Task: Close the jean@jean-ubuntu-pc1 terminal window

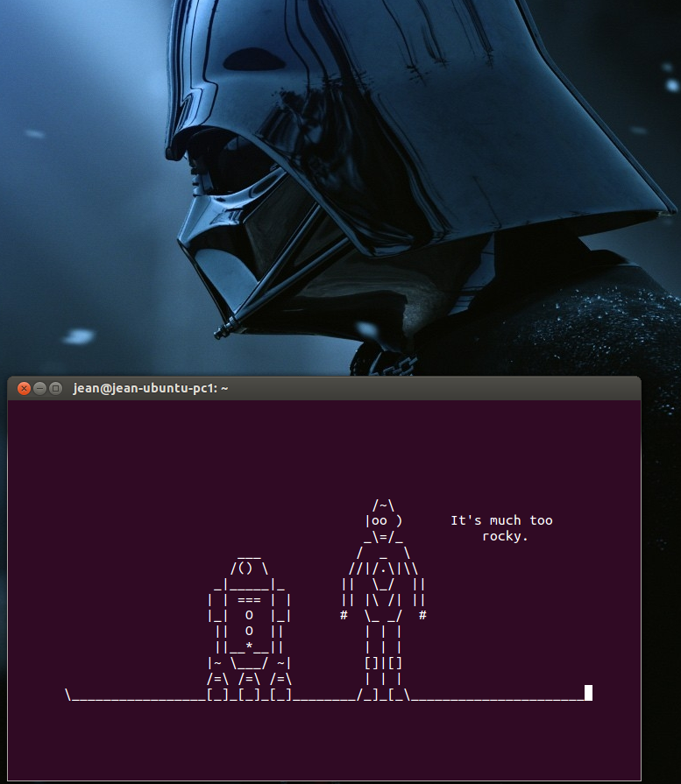Action: click(24, 389)
